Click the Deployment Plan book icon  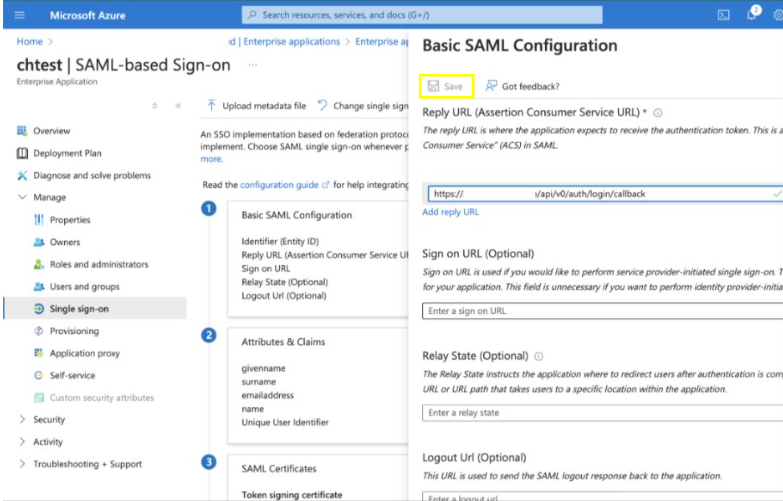pyautogui.click(x=22, y=153)
